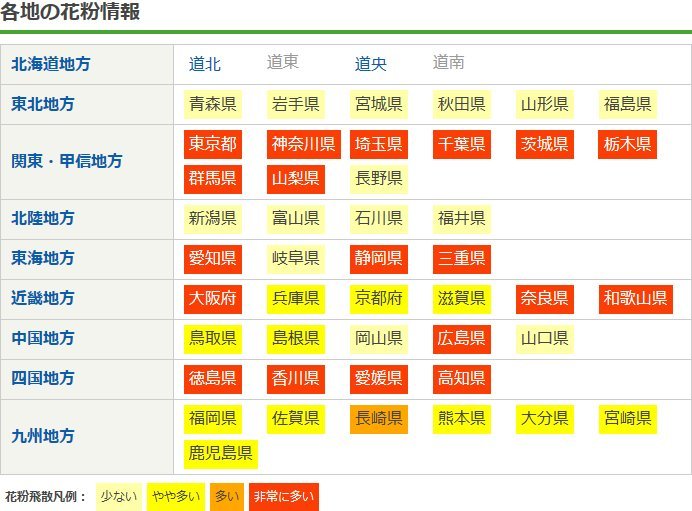This screenshot has height=511, width=692.
Task: Select 和歌山県 in the Kinki row
Action: pyautogui.click(x=635, y=298)
